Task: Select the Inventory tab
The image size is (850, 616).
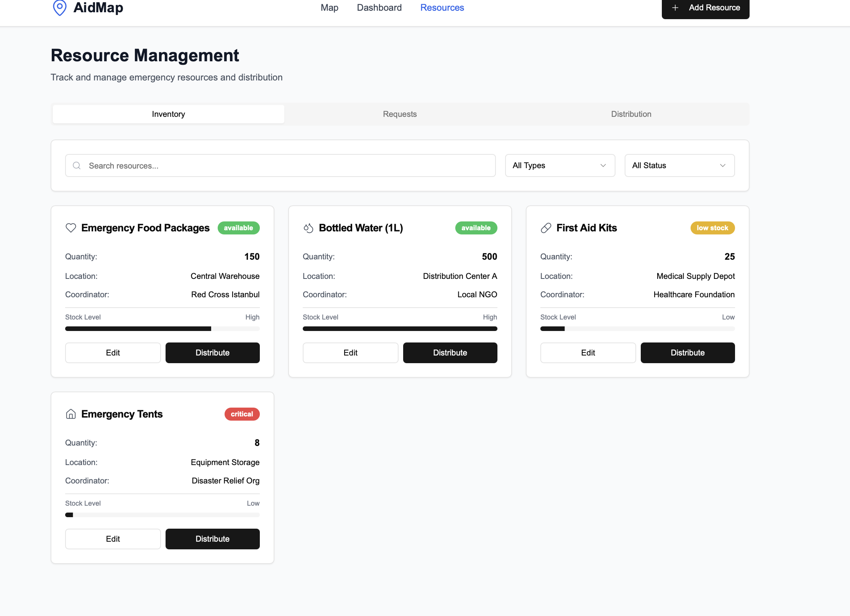Action: pos(168,114)
